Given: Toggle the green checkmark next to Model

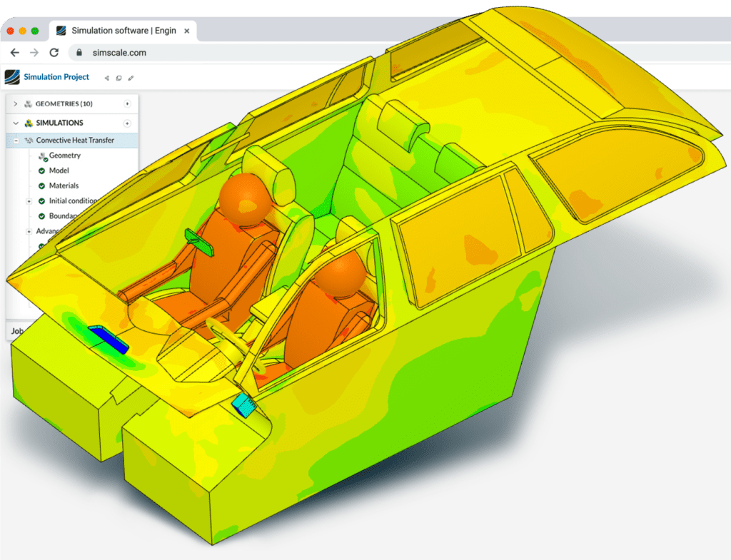Looking at the screenshot, I should coord(43,170).
